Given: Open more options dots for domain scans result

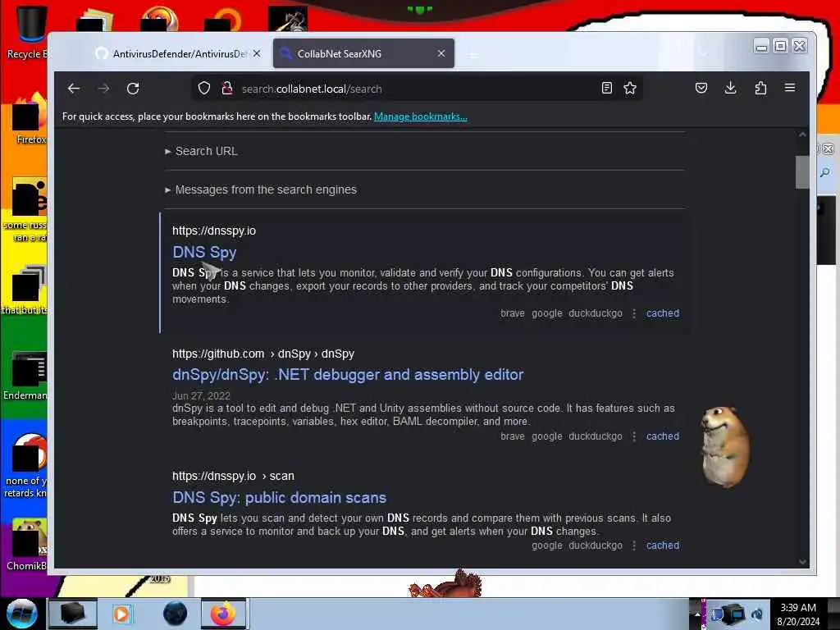Looking at the screenshot, I should pyautogui.click(x=634, y=546).
